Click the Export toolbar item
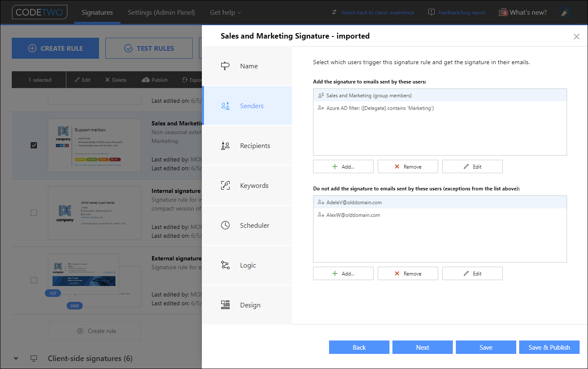Screen dimensions: 588x369 coord(192,80)
